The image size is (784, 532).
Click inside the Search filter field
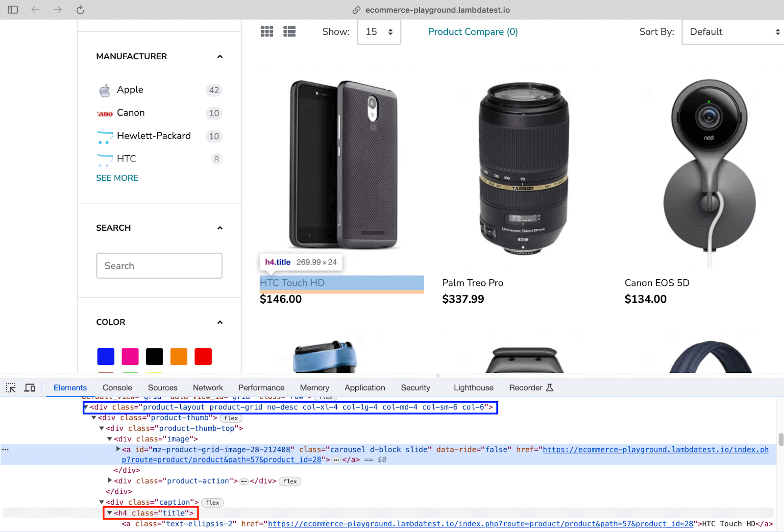point(159,266)
